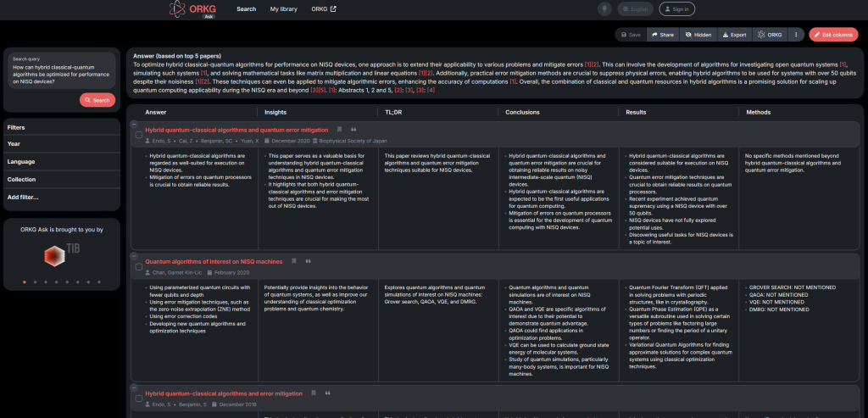Collapse third paper row with minus icon
The image size is (868, 418).
point(133,387)
